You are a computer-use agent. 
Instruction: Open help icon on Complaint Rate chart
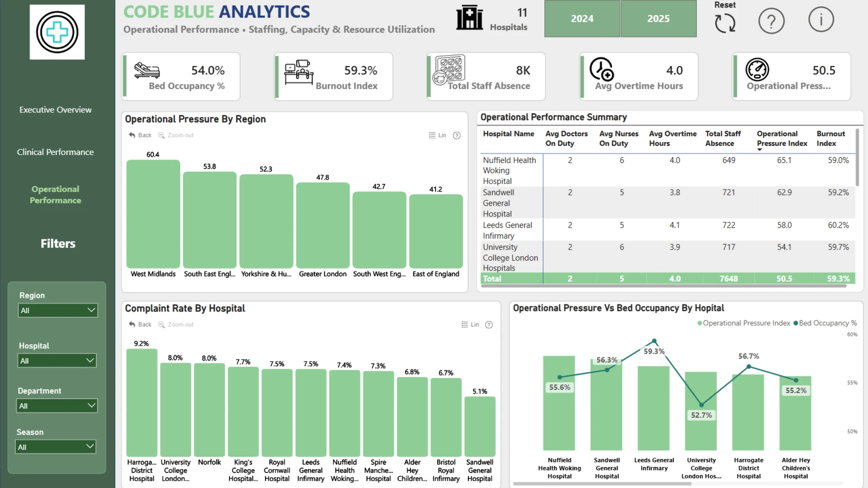[489, 324]
